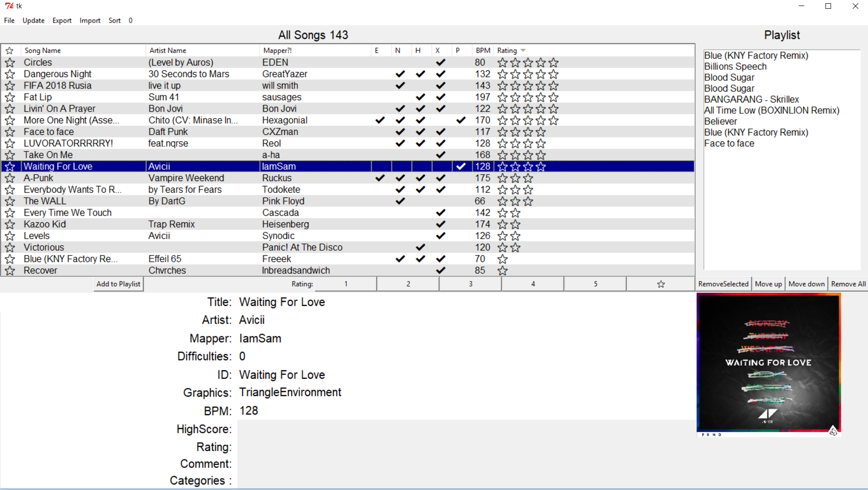The width and height of the screenshot is (868, 490).
Task: Sort by Song Name column header
Action: [x=83, y=50]
